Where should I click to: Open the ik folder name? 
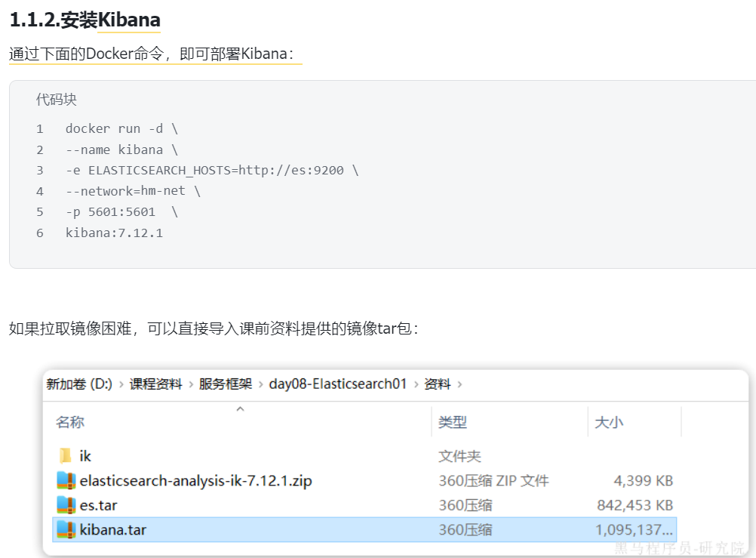pos(85,455)
